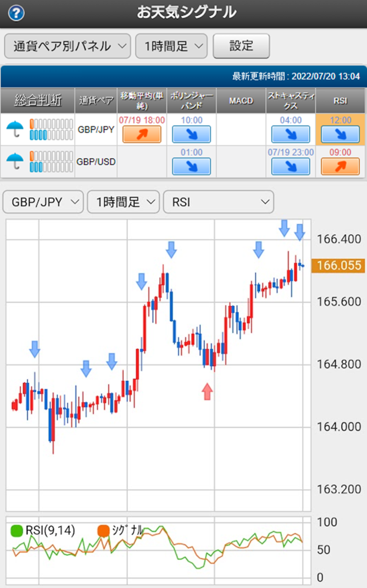The height and width of the screenshot is (588, 367).
Task: Click the 163.200 price axis label
Action: coord(339,490)
